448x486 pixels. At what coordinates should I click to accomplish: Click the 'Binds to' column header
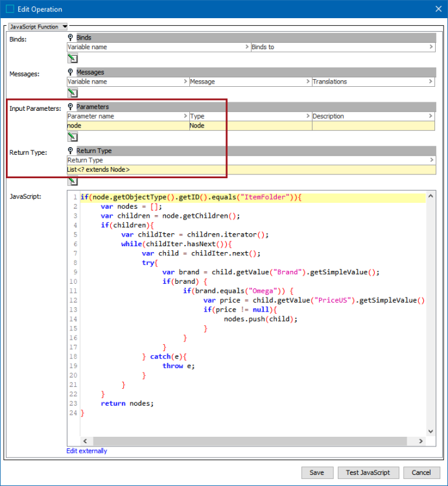point(342,47)
